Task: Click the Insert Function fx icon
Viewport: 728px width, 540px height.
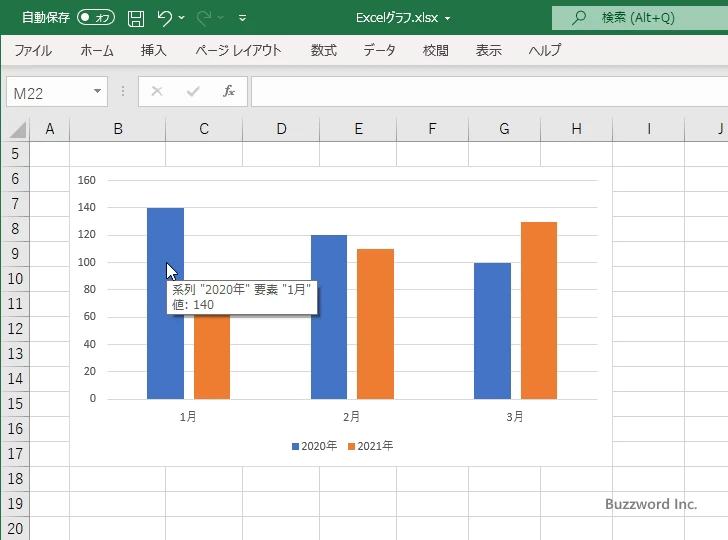Action: pos(229,91)
